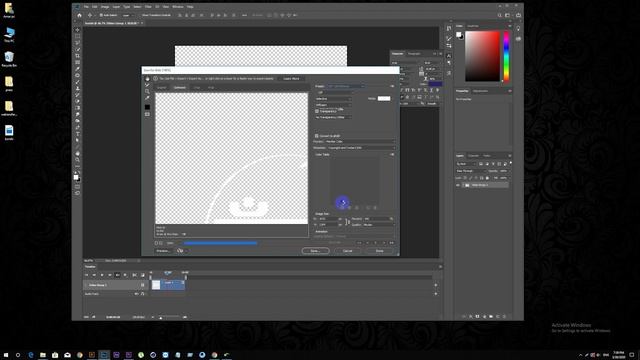Select the Crop tool
The height and width of the screenshot is (360, 640).
click(x=78, y=56)
